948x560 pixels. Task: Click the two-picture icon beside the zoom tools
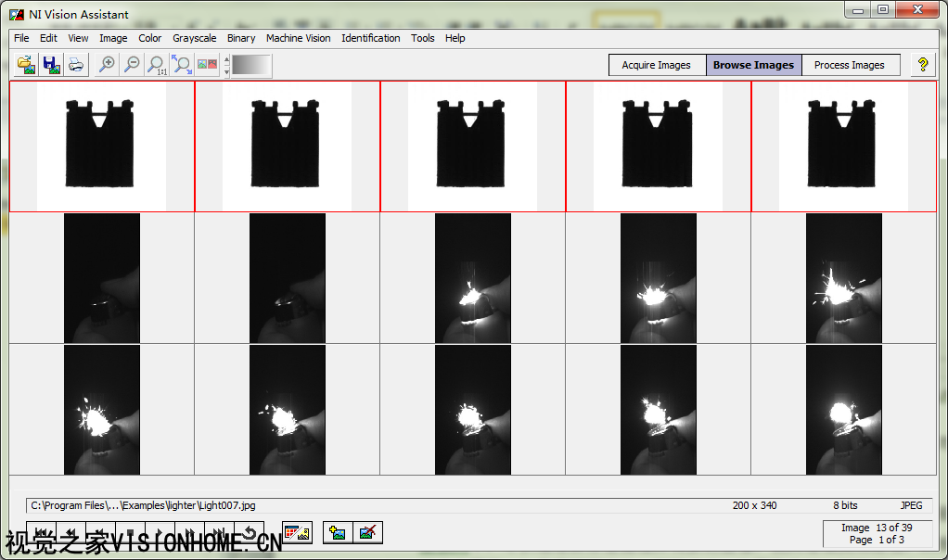pos(208,65)
